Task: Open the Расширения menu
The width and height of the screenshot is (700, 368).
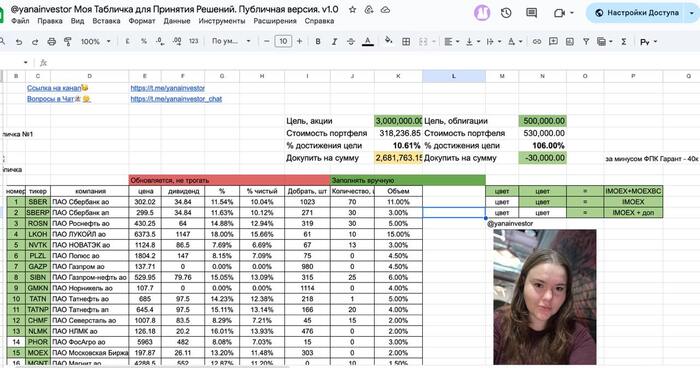Action: pyautogui.click(x=275, y=21)
